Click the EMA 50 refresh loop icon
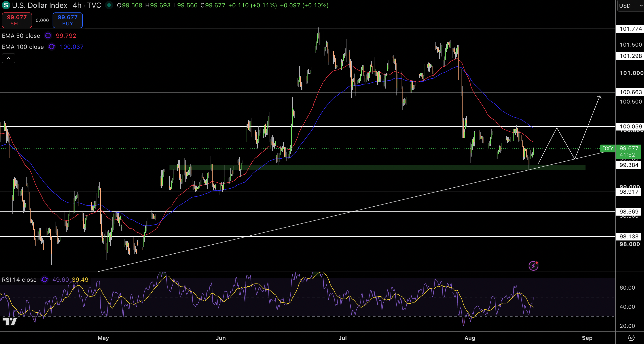The height and width of the screenshot is (344, 644). click(x=48, y=36)
